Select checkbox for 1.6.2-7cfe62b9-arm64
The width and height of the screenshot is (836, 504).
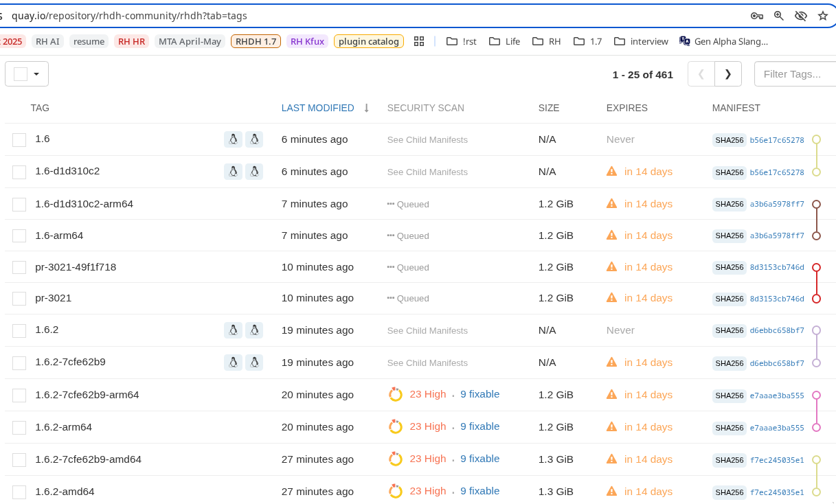click(x=19, y=396)
